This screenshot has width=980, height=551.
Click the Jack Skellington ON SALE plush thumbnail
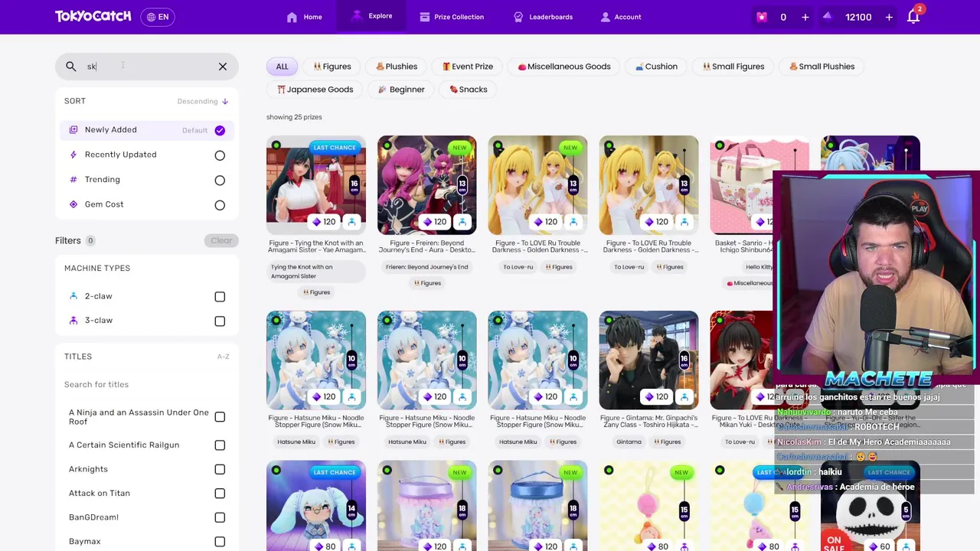pos(871,507)
